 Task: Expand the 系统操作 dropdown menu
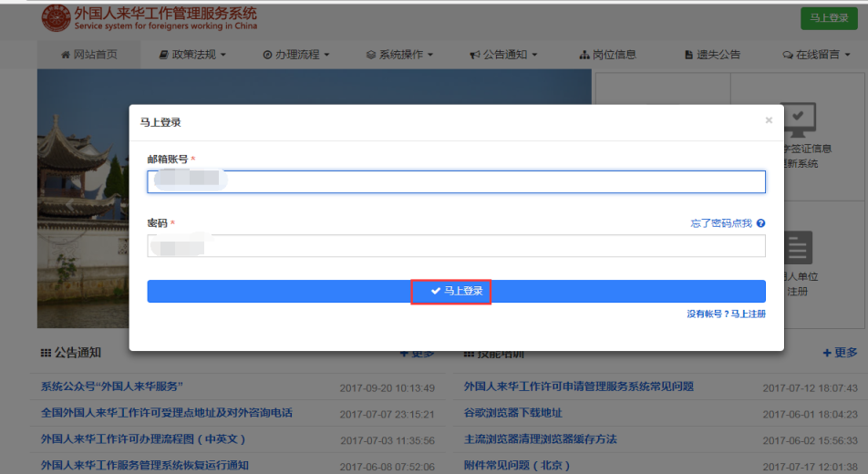(x=399, y=55)
